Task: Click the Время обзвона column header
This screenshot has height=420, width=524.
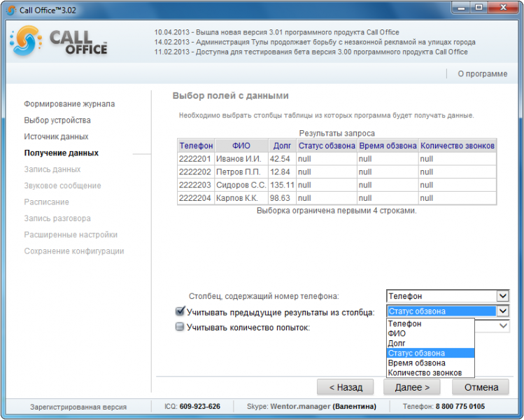Action: tap(388, 146)
